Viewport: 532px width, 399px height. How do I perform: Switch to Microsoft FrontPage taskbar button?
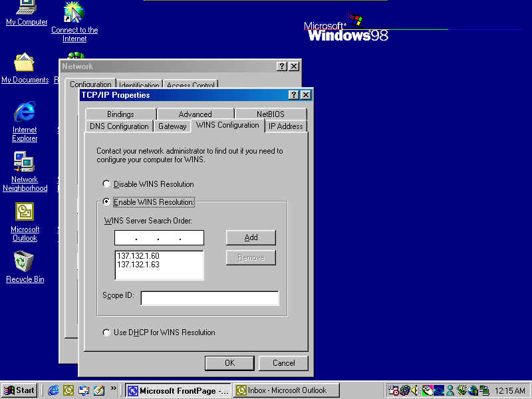tap(178, 390)
